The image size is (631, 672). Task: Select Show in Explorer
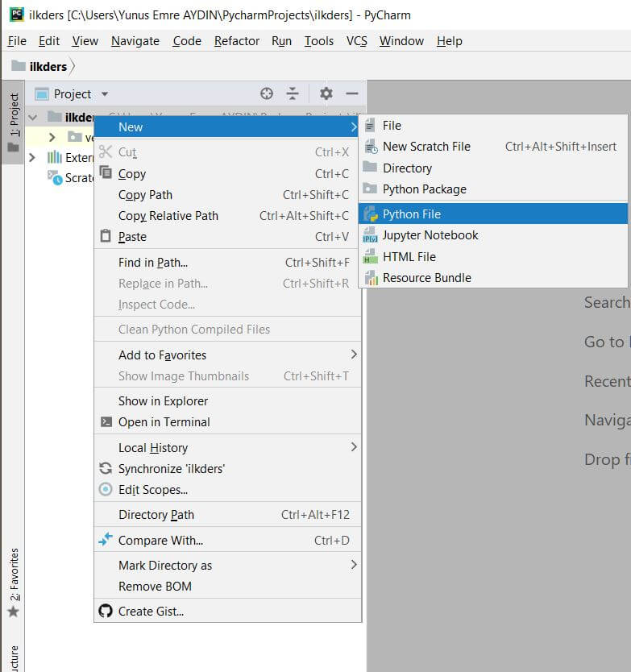point(227,400)
